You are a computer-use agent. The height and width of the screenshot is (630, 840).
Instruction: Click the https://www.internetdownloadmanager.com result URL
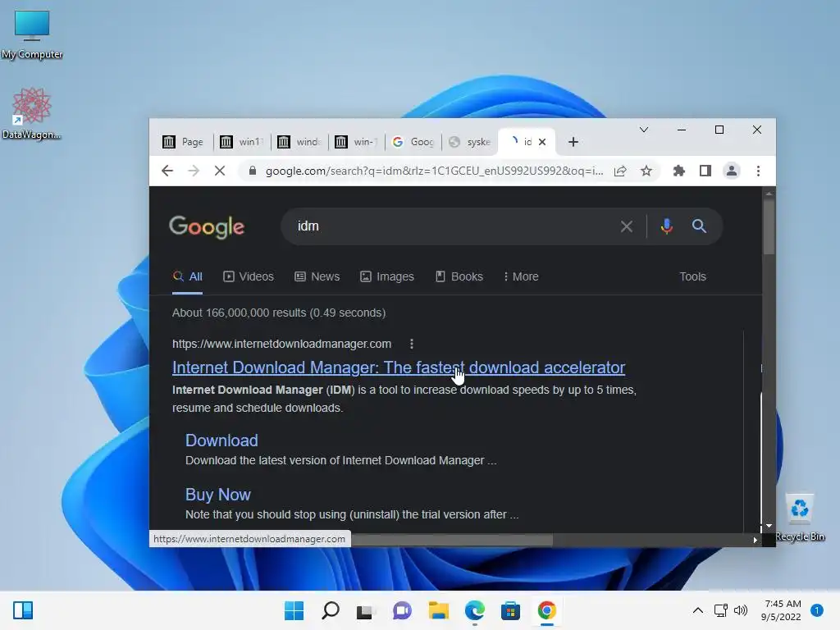click(282, 344)
